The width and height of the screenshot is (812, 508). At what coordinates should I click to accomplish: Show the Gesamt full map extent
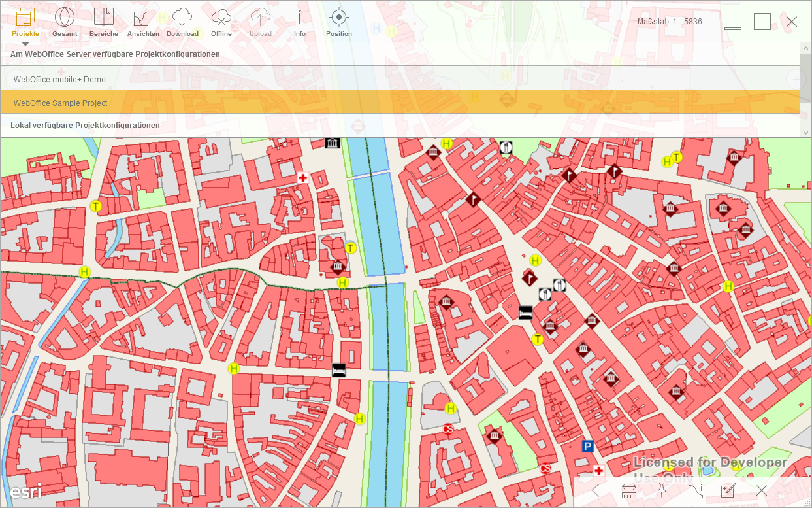click(65, 22)
